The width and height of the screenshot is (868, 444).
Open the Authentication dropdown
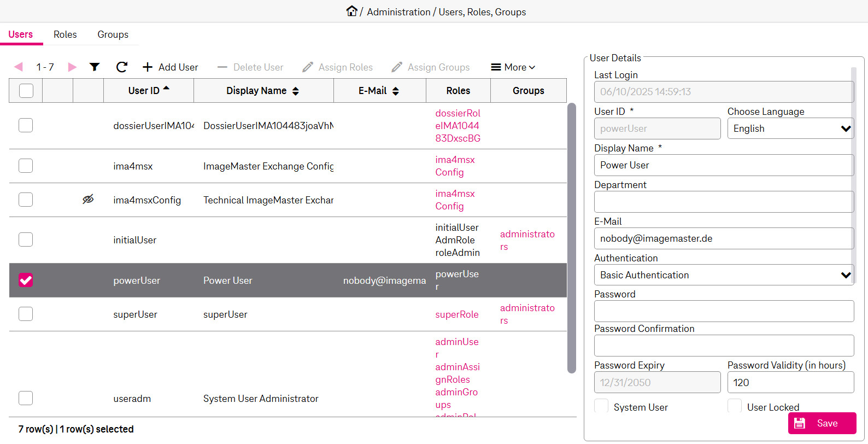[724, 275]
